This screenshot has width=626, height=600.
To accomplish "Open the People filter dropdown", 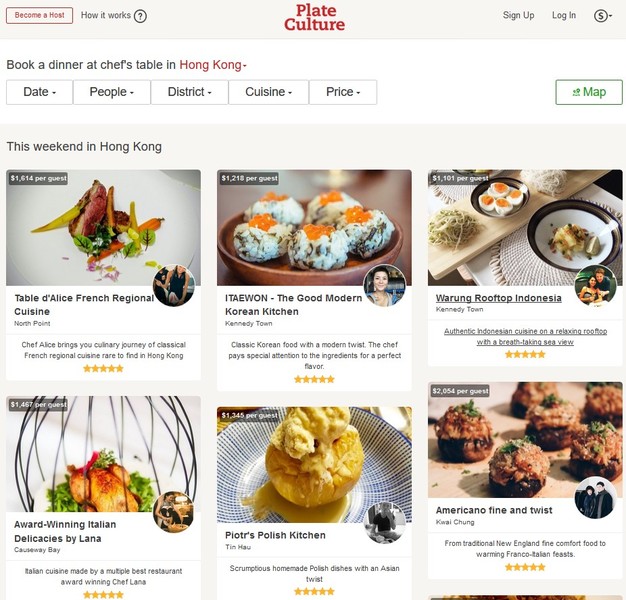I will click(112, 92).
